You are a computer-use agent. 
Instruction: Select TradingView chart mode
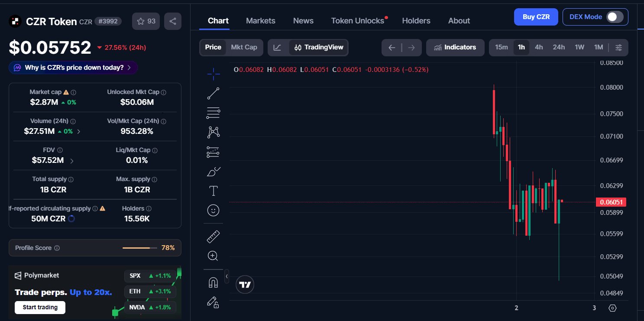[319, 48]
